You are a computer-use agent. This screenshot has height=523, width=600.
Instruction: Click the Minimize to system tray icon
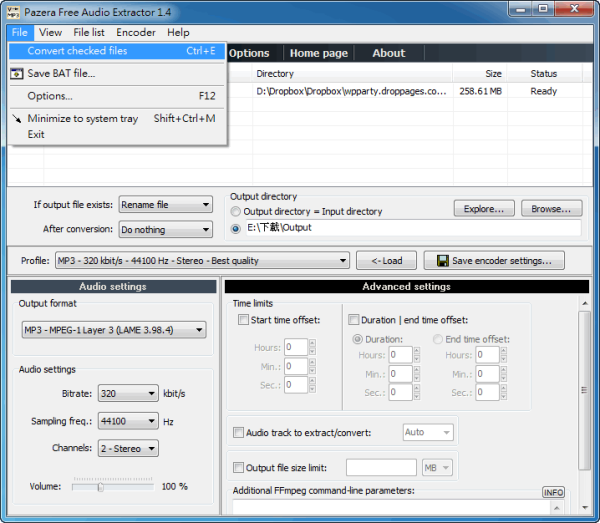17,118
